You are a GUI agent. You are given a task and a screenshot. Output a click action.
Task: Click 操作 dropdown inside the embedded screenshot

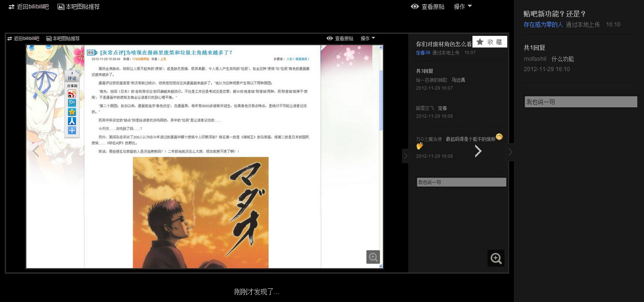tap(368, 39)
